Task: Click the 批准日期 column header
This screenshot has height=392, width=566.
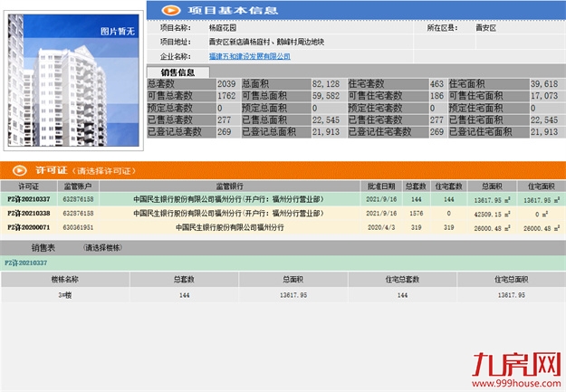Action: coord(381,186)
